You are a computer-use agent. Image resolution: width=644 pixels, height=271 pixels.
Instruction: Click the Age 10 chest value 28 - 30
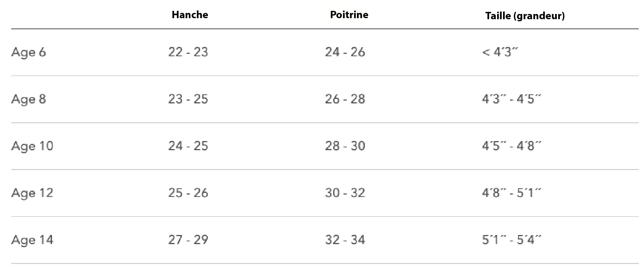345,146
